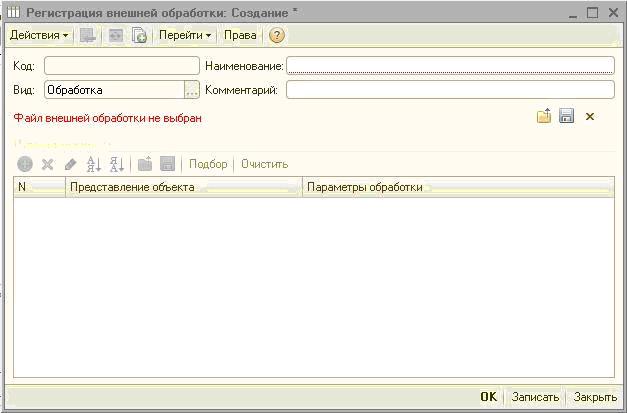Click the Записать button

point(535,397)
